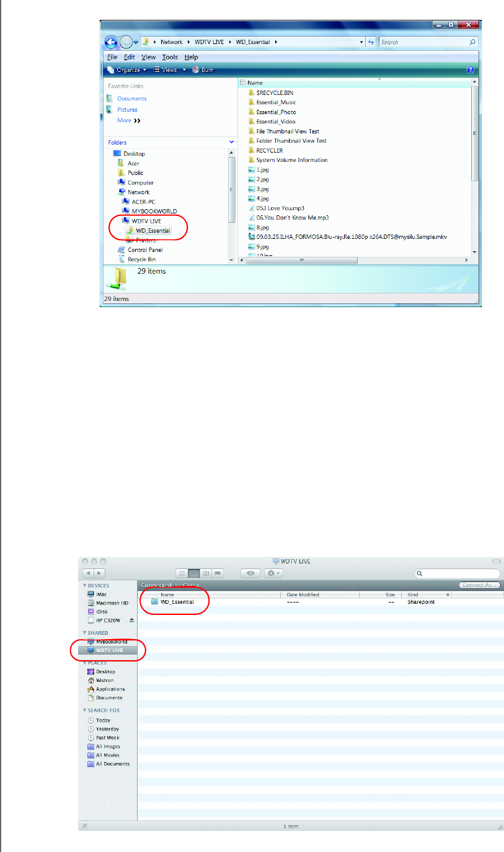This screenshot has height=852, width=504.
Task: Collapse the DEVICES section triangle
Action: coord(84,586)
